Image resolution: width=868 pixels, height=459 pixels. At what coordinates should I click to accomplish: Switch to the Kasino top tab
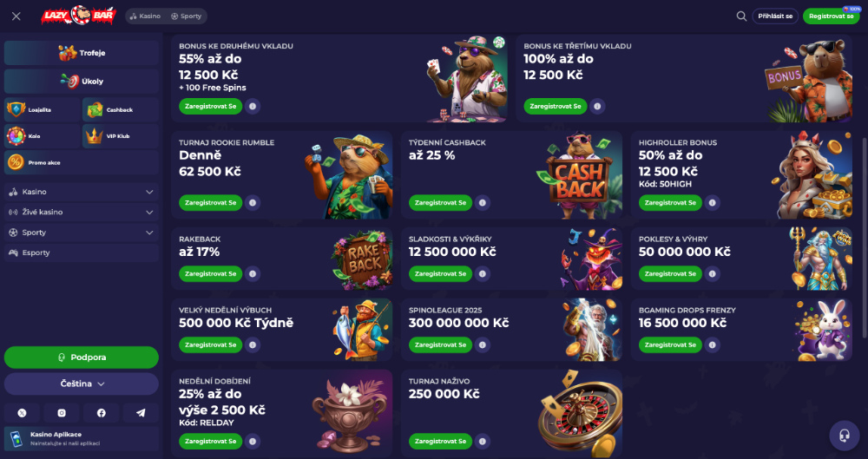pyautogui.click(x=145, y=16)
